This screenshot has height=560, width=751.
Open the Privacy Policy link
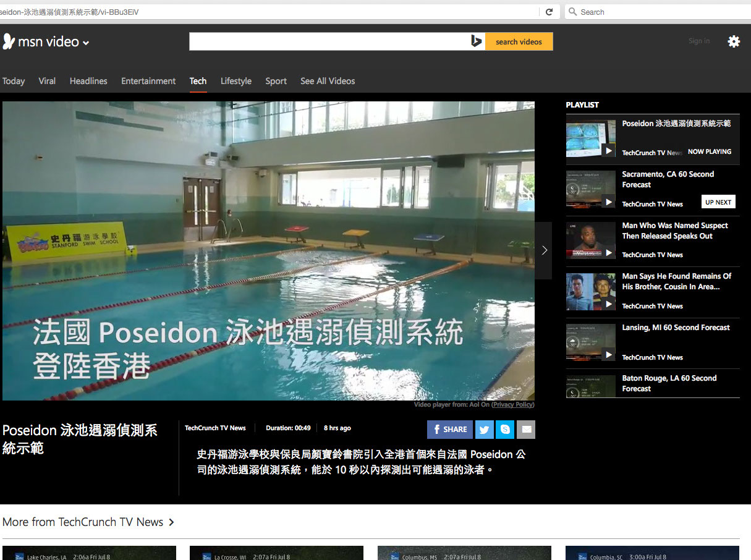click(513, 405)
